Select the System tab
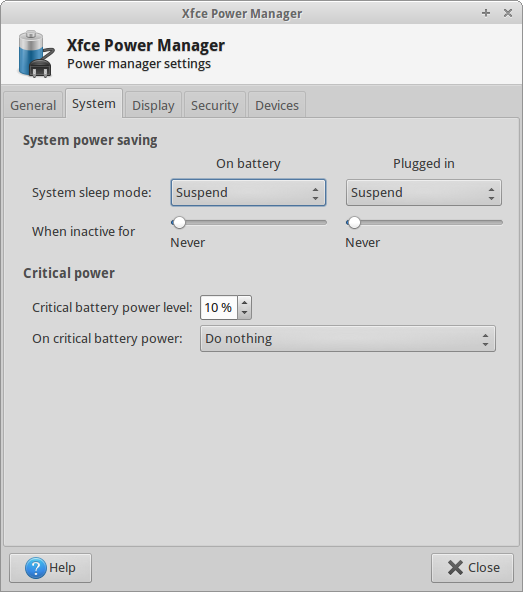 pyautogui.click(x=94, y=103)
